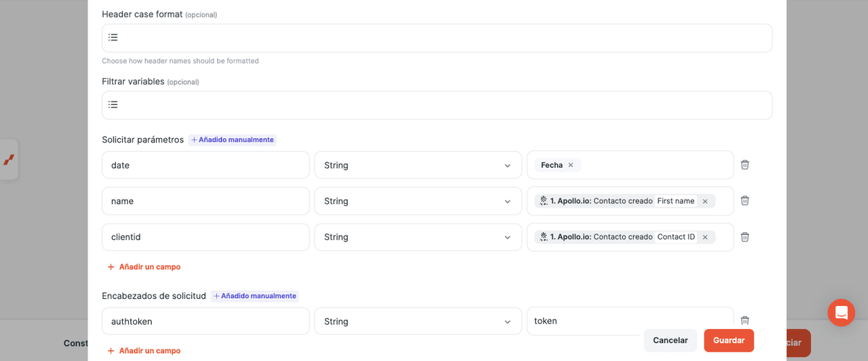Click the Guardar button
The image size is (868, 361).
click(729, 340)
